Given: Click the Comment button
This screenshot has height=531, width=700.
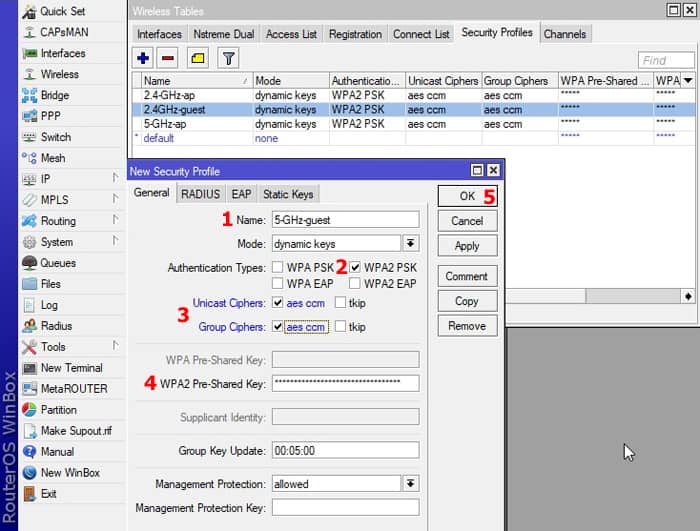Looking at the screenshot, I should [x=467, y=276].
